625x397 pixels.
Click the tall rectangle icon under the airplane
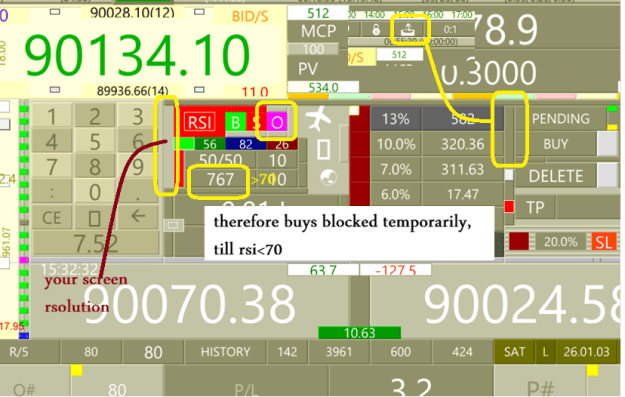[324, 150]
